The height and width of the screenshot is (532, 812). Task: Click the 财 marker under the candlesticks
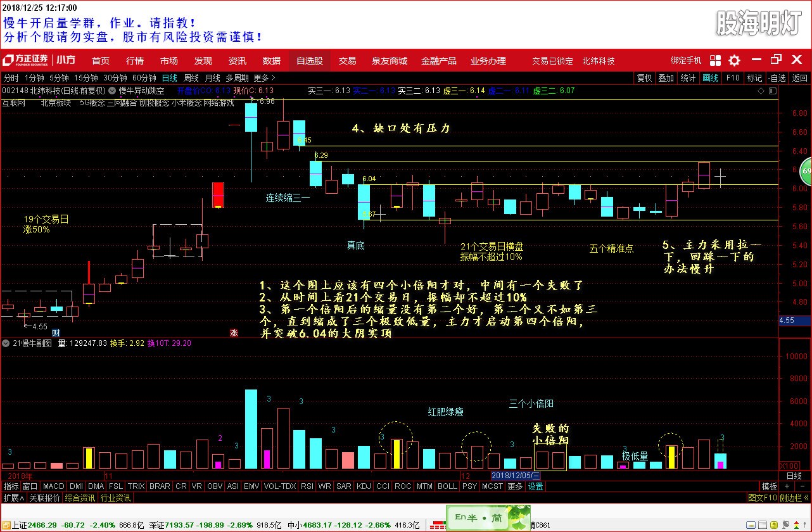56,332
